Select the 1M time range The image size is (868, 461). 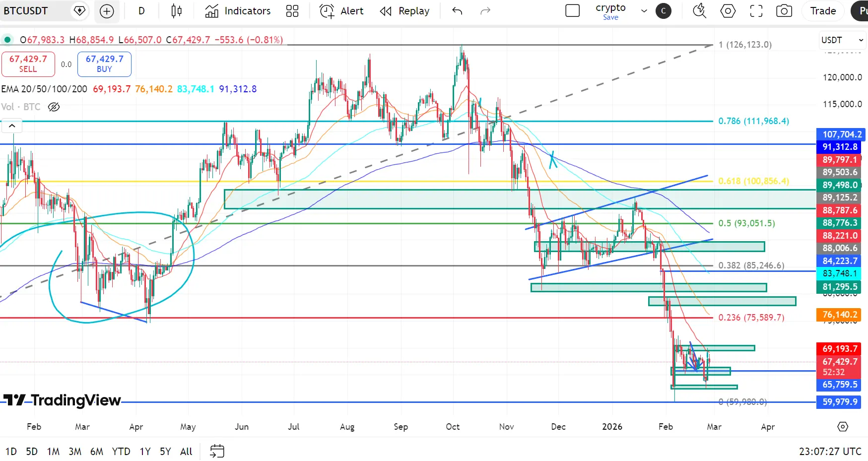pos(53,451)
